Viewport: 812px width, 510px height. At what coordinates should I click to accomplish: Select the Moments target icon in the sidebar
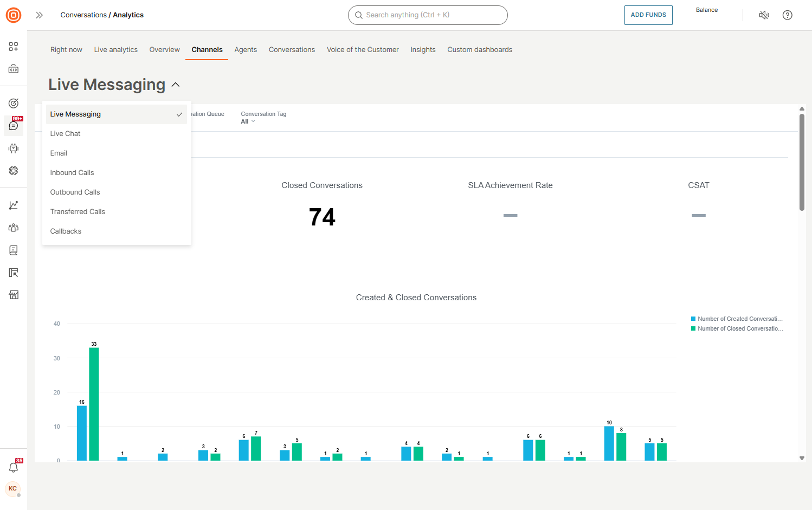point(13,102)
